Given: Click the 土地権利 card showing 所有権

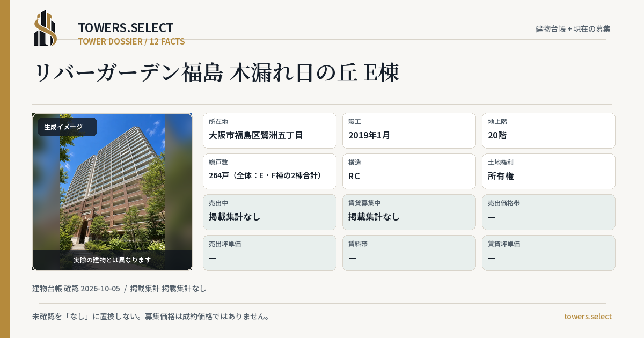Looking at the screenshot, I should pyautogui.click(x=548, y=171).
